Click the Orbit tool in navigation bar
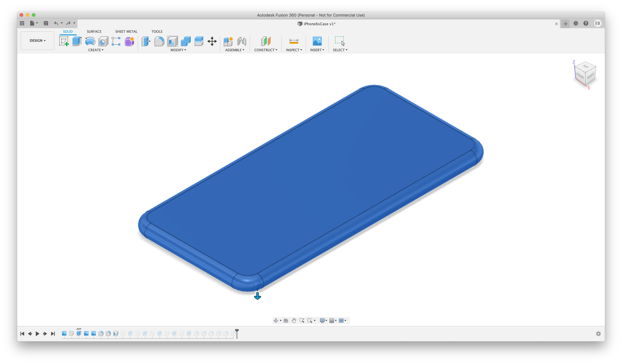The image size is (622, 364). 276,320
